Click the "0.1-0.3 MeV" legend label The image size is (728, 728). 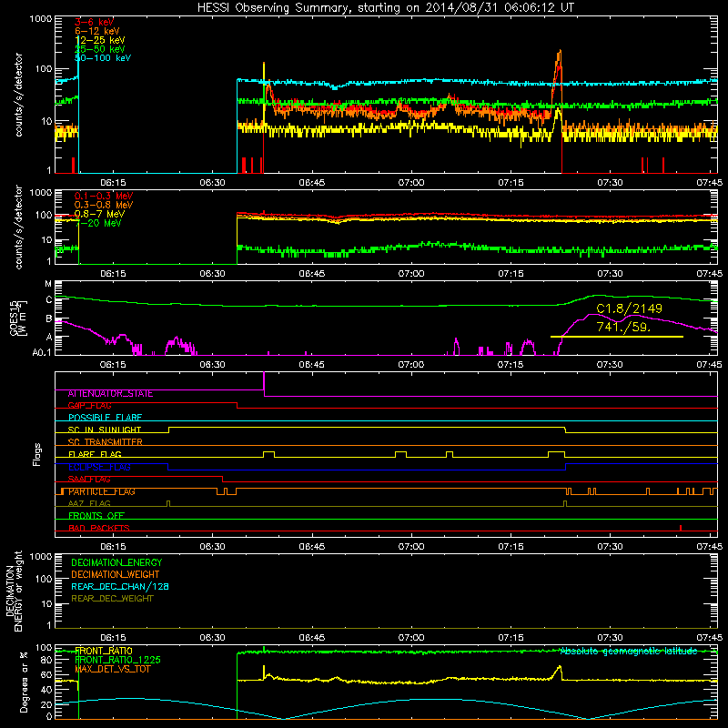(104, 196)
